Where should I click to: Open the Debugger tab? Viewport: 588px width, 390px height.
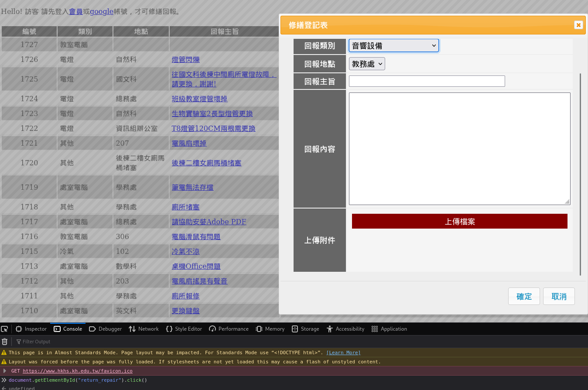pos(105,329)
